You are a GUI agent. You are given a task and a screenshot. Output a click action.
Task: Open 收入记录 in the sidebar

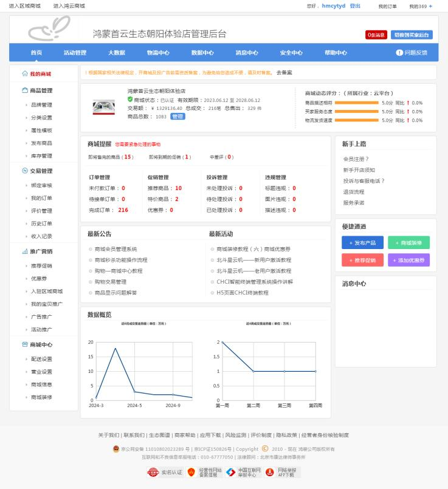pyautogui.click(x=41, y=236)
